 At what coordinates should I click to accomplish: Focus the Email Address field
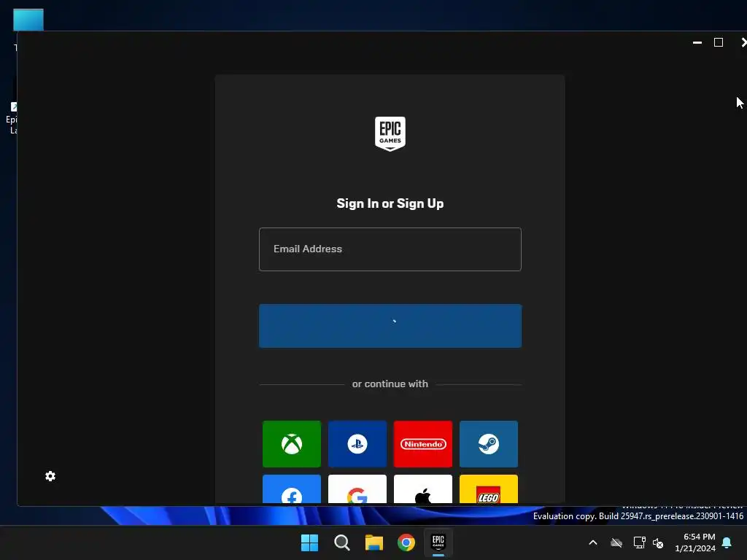pyautogui.click(x=390, y=249)
